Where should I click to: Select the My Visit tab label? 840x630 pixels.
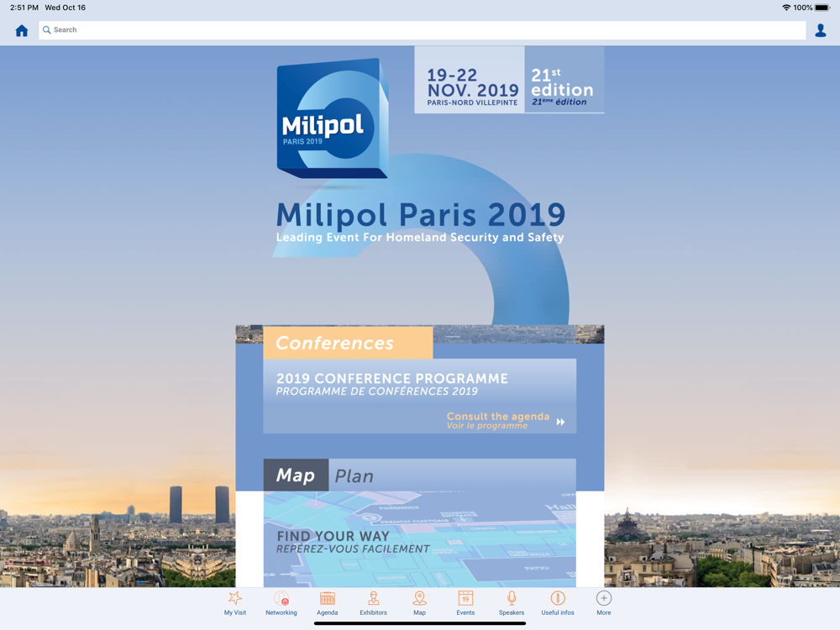click(x=235, y=613)
